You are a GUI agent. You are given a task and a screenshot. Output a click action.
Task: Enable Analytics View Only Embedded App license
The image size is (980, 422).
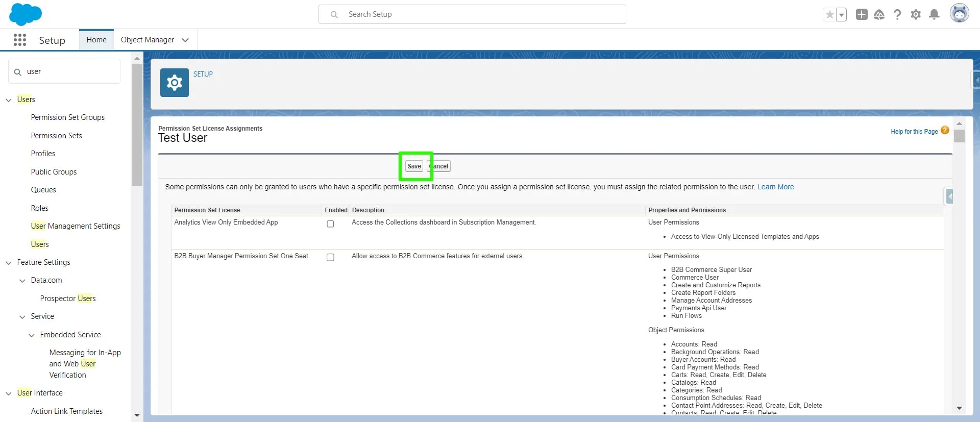(330, 224)
